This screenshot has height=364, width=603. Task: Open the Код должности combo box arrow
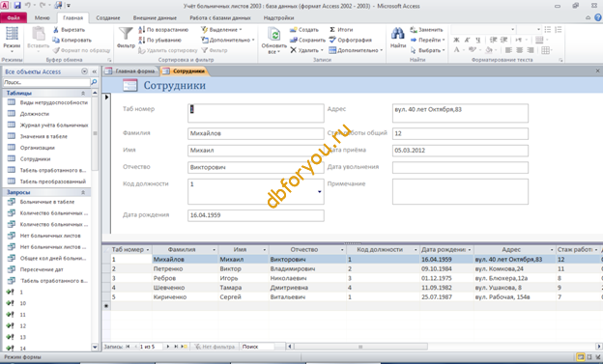click(x=320, y=191)
